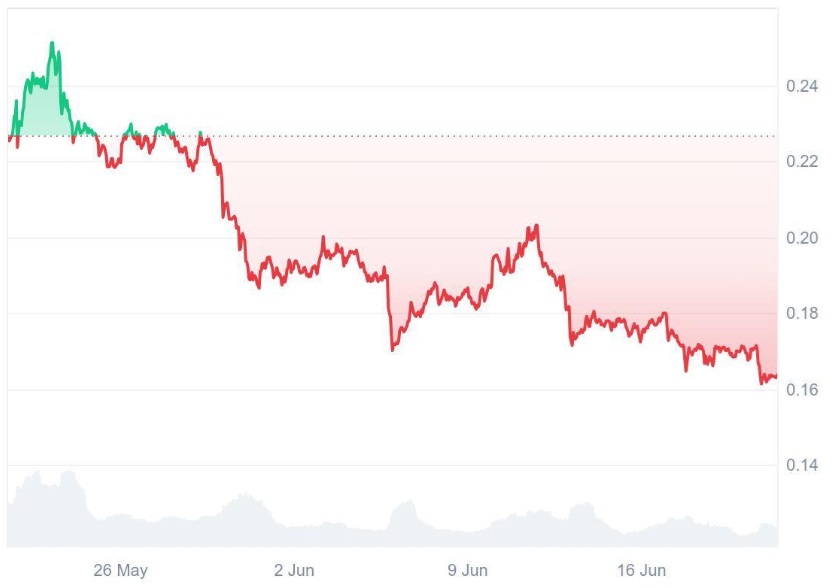Click the 0.22 price axis label
838x588 pixels.
tap(802, 162)
